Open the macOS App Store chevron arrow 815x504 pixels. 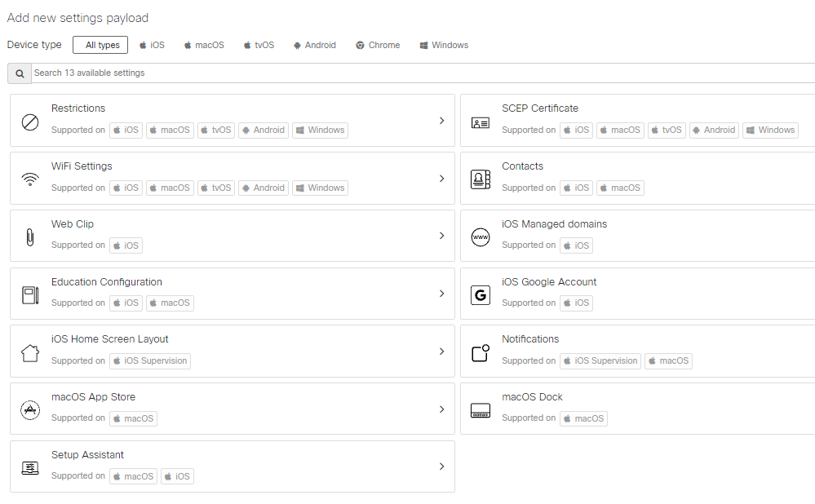pos(441,409)
